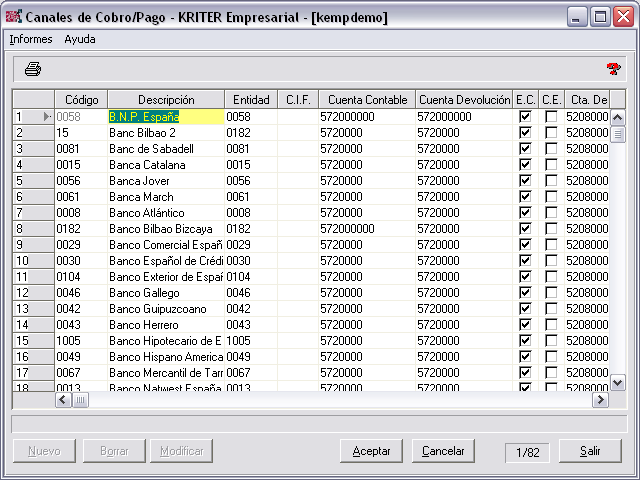Click code cell '1005' of Banco Hipotecario
Image resolution: width=640 pixels, height=480 pixels.
[81, 341]
